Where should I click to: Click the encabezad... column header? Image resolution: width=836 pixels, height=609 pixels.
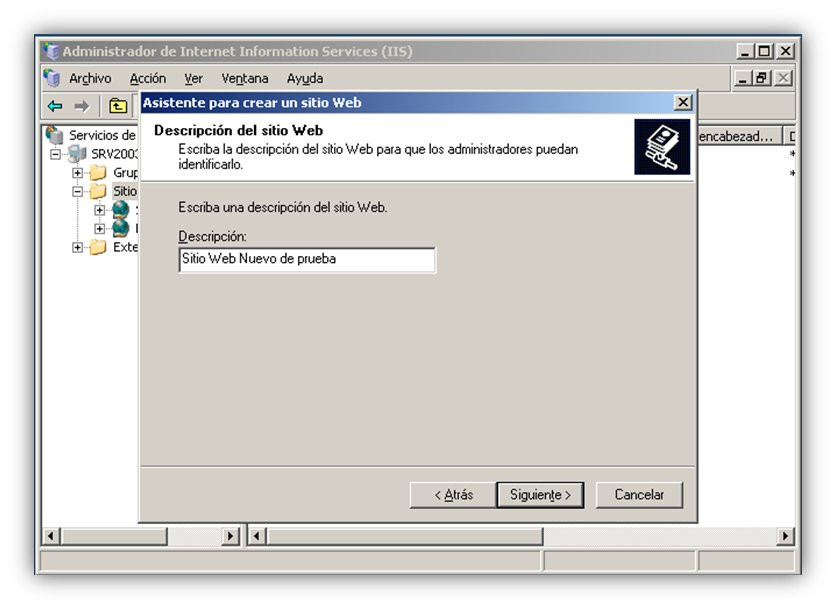[739, 137]
